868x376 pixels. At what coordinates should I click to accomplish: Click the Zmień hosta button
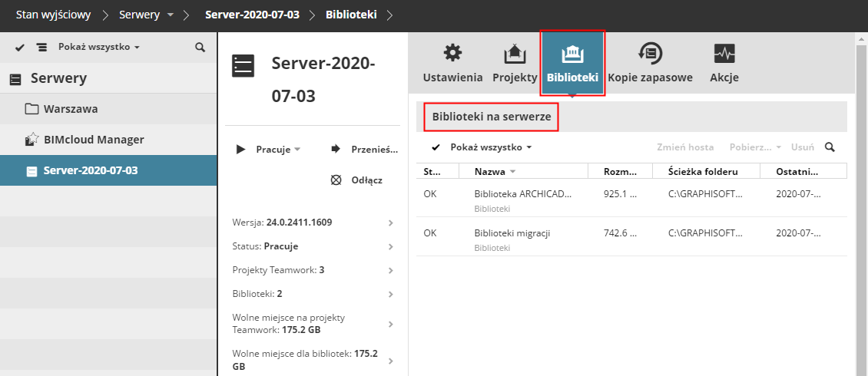[685, 147]
